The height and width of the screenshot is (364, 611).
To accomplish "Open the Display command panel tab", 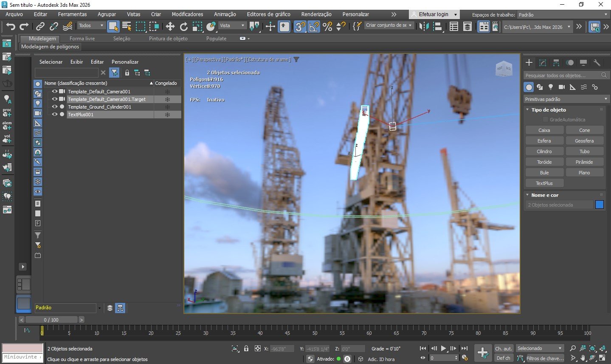I will click(583, 63).
